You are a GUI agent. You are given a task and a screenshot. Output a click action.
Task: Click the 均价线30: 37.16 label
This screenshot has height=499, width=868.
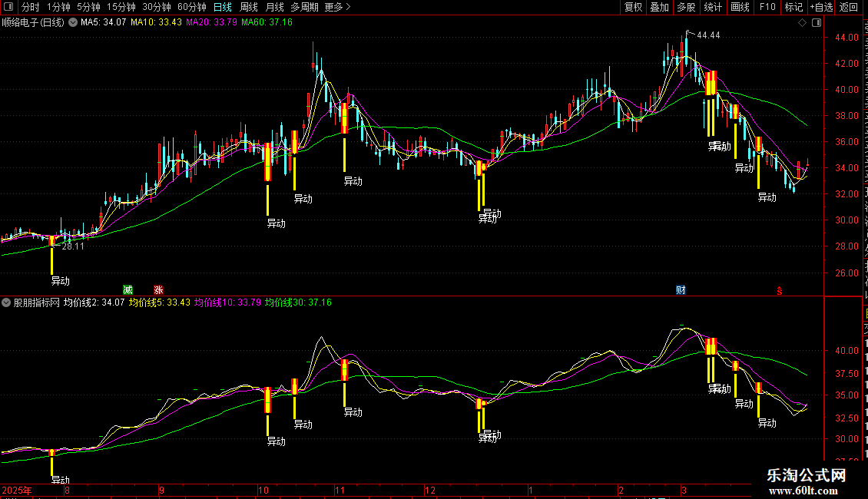pos(298,302)
